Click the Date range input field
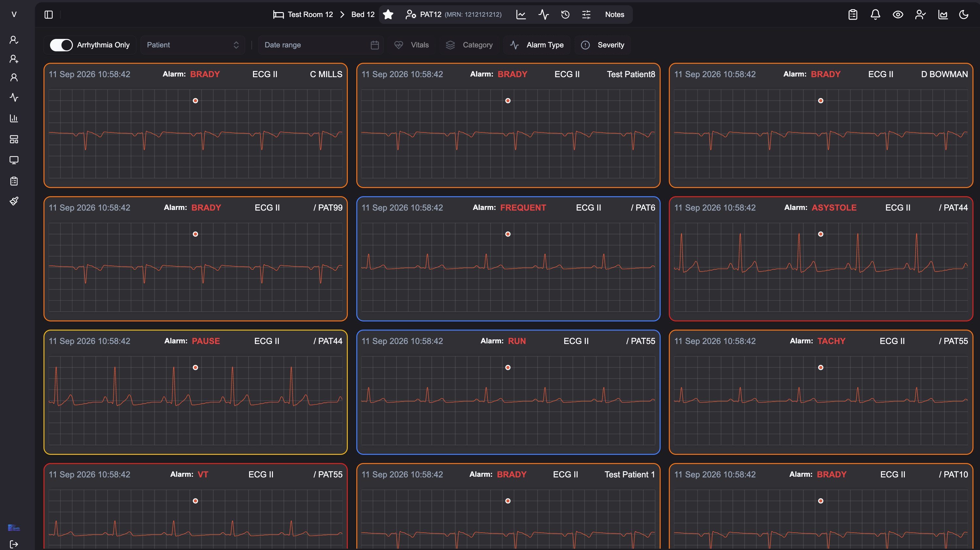This screenshot has height=550, width=980. click(321, 45)
